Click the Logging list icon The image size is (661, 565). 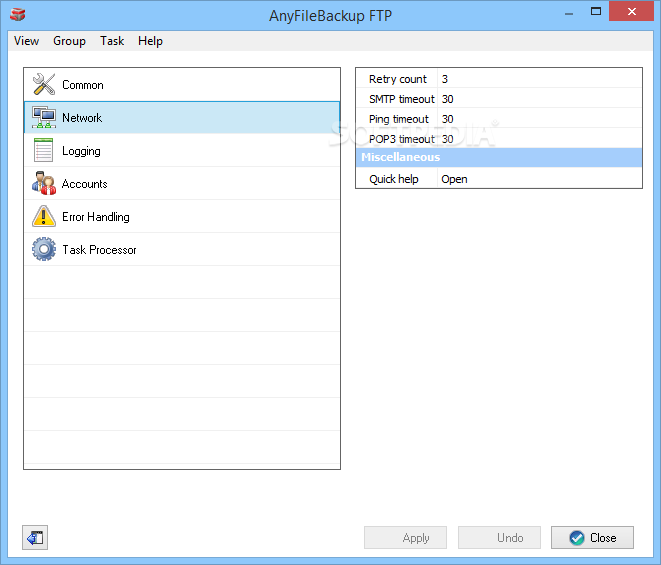click(43, 150)
